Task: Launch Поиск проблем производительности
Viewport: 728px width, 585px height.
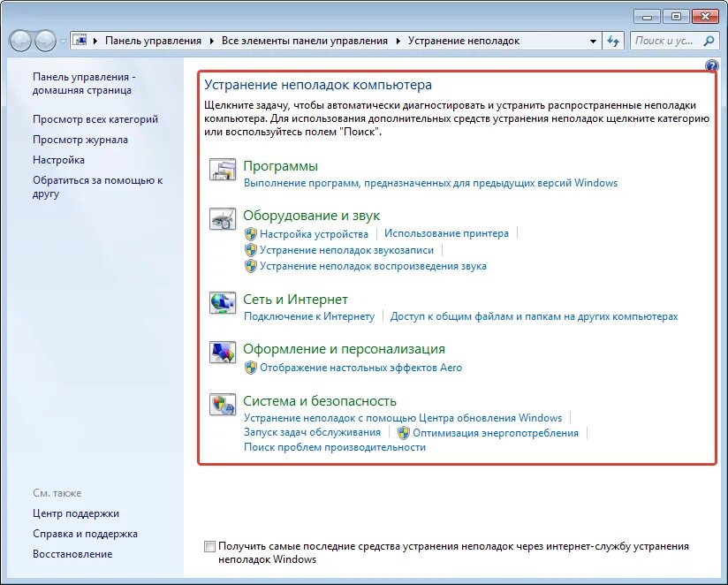Action: [x=335, y=447]
